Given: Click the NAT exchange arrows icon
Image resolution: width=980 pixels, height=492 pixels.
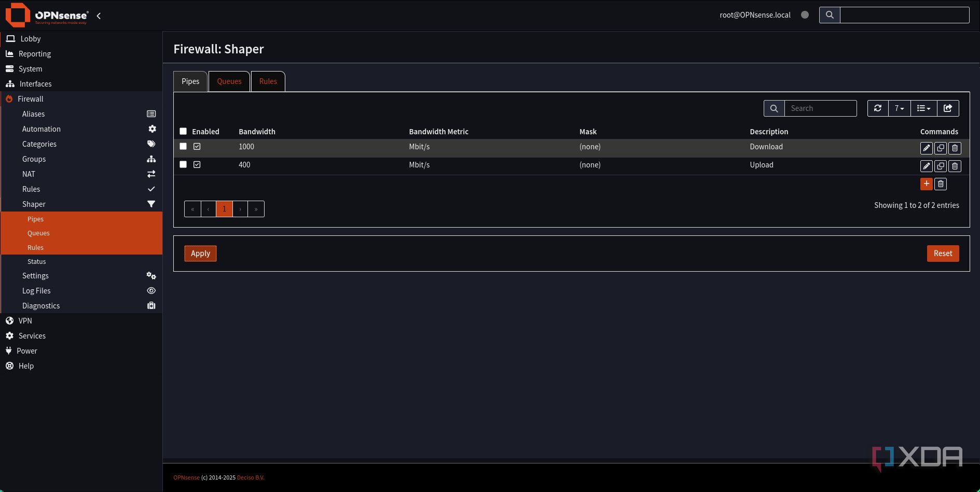Looking at the screenshot, I should tap(151, 174).
